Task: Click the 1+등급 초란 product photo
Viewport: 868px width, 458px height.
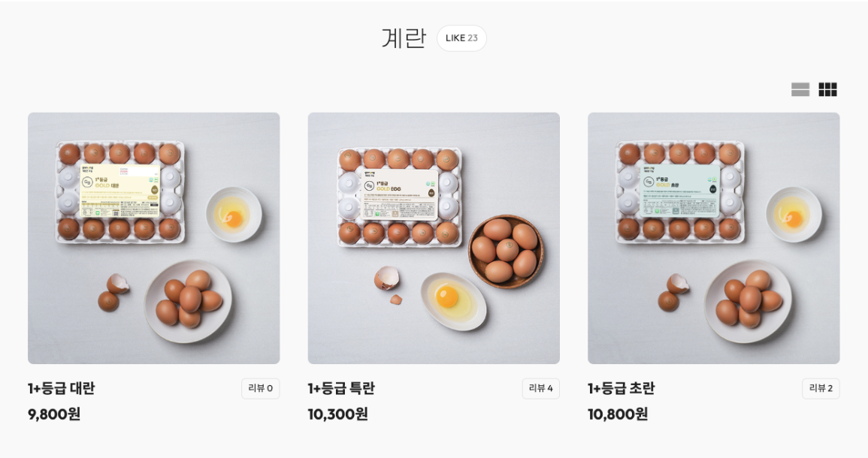Action: (714, 237)
